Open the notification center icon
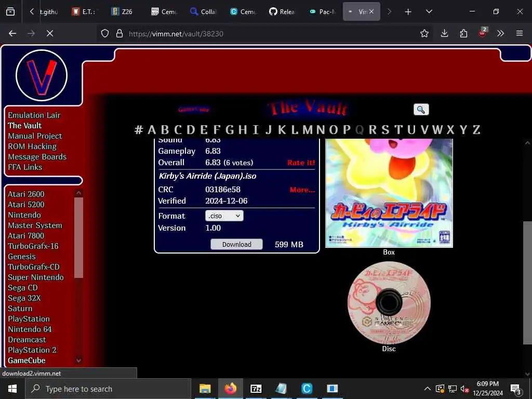The width and height of the screenshot is (532, 399). tap(516, 390)
